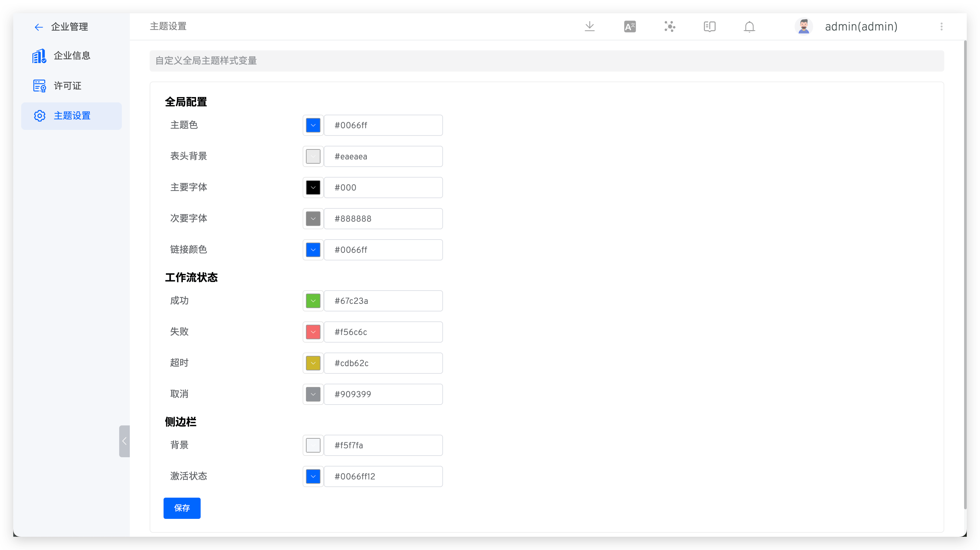Click the dots cluster icon in header

(669, 27)
